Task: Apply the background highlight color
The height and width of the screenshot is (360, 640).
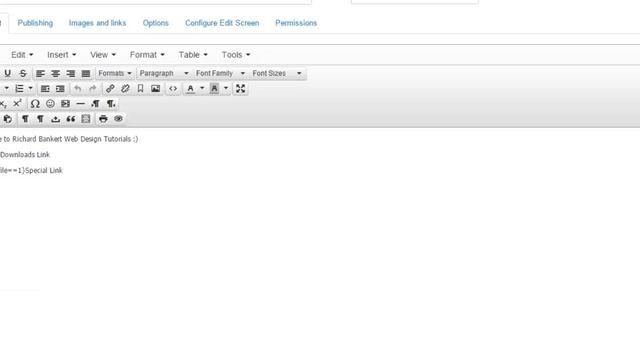Action: click(x=214, y=89)
